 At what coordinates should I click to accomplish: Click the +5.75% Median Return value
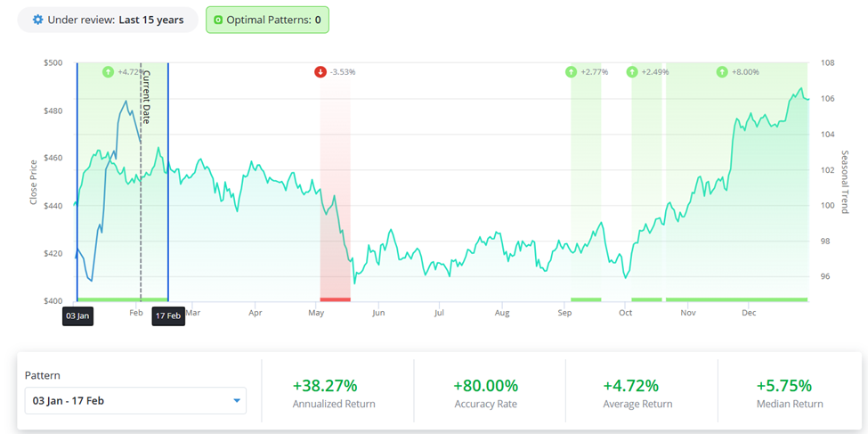pos(783,385)
